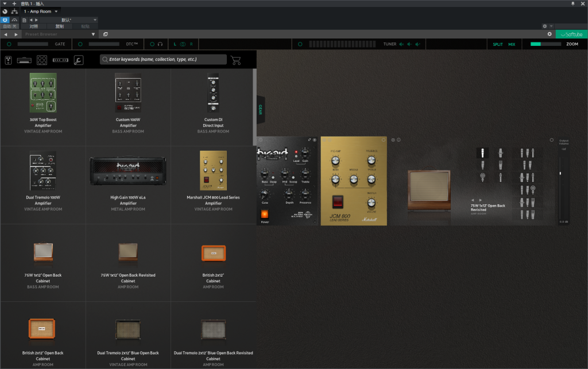Toggle the headphone section enable circle
This screenshot has height=369, width=588.
coord(152,44)
